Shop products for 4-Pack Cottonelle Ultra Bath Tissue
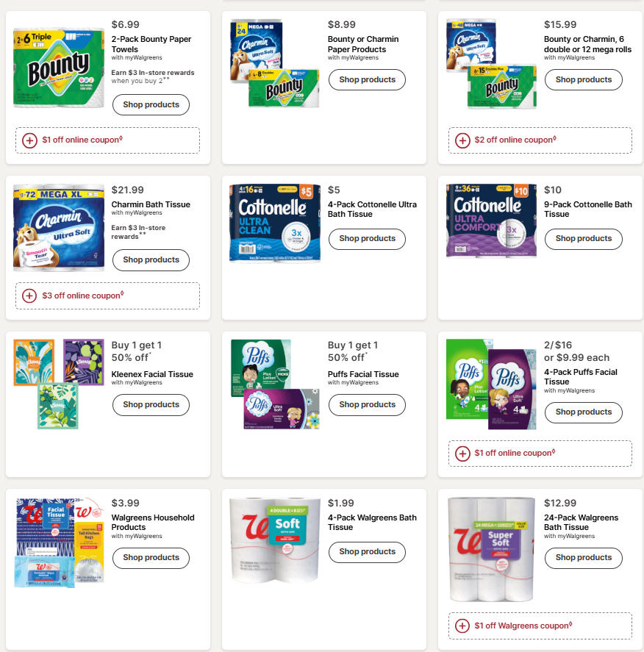644x652 pixels. click(x=367, y=239)
